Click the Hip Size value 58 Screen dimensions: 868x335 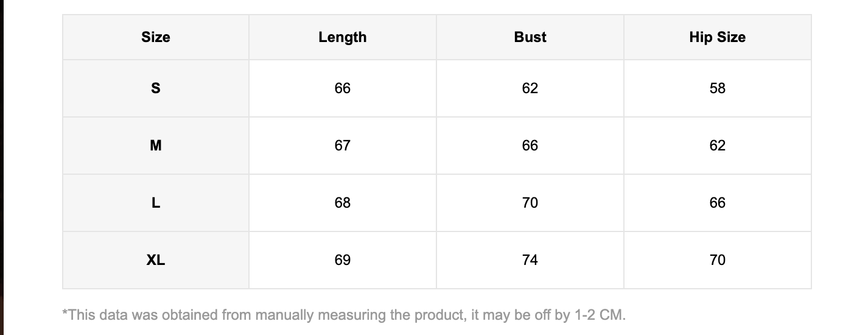click(x=718, y=88)
